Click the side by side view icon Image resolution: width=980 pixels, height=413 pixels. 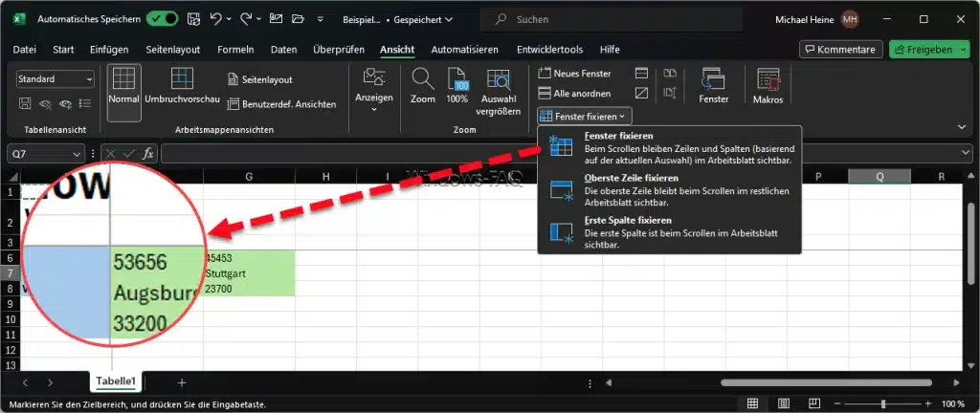[x=670, y=74]
